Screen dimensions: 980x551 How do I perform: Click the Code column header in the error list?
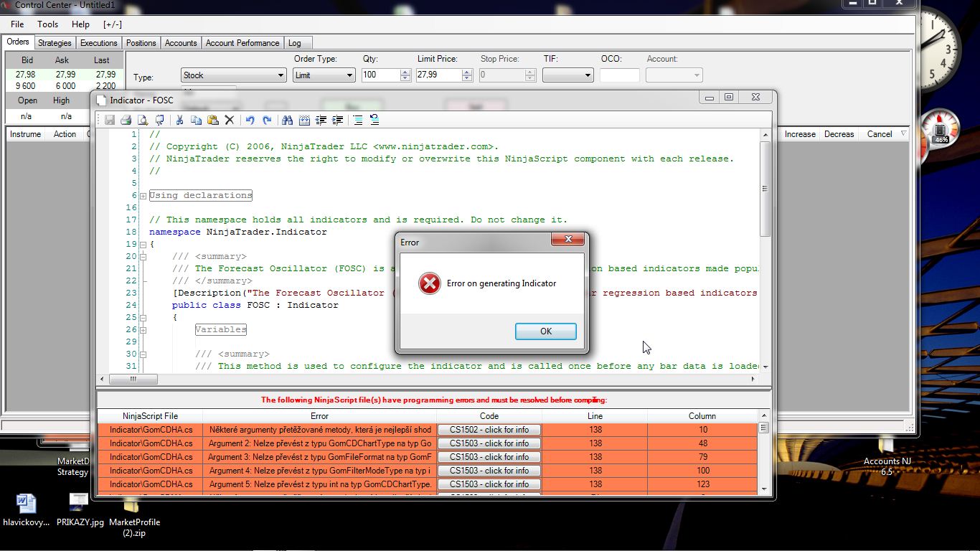pyautogui.click(x=489, y=416)
